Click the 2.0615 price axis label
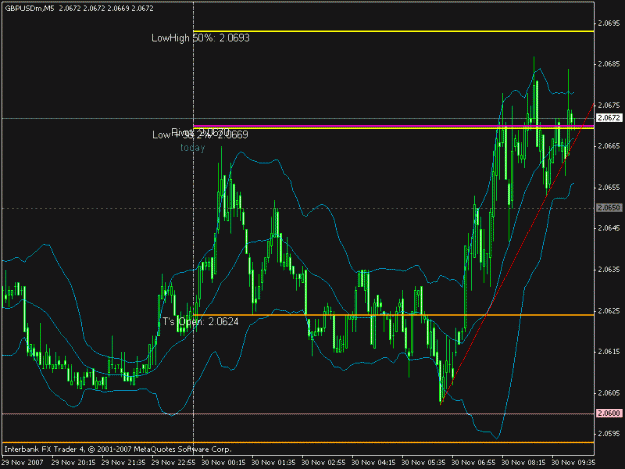 tap(609, 352)
